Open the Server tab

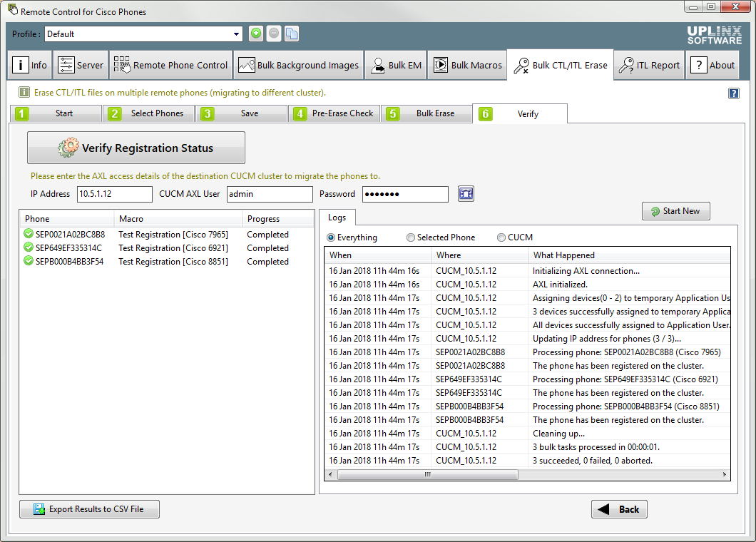coord(81,65)
